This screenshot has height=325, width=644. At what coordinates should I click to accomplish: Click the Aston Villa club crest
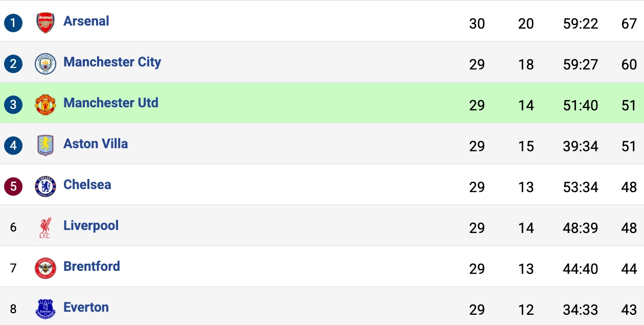45,146
